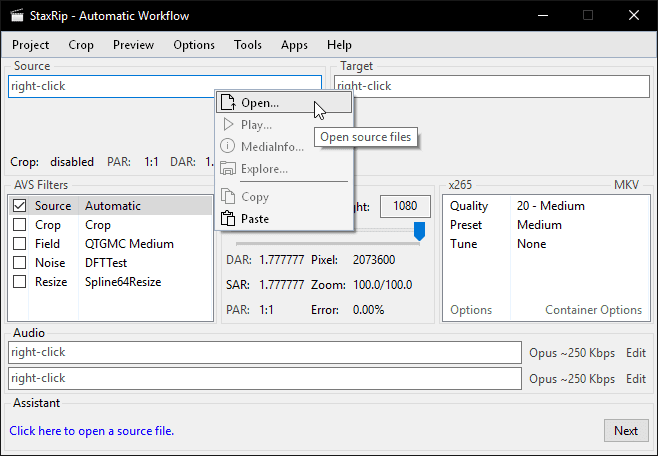Enable the Noise filter checkbox
The height and width of the screenshot is (456, 658).
[x=19, y=263]
